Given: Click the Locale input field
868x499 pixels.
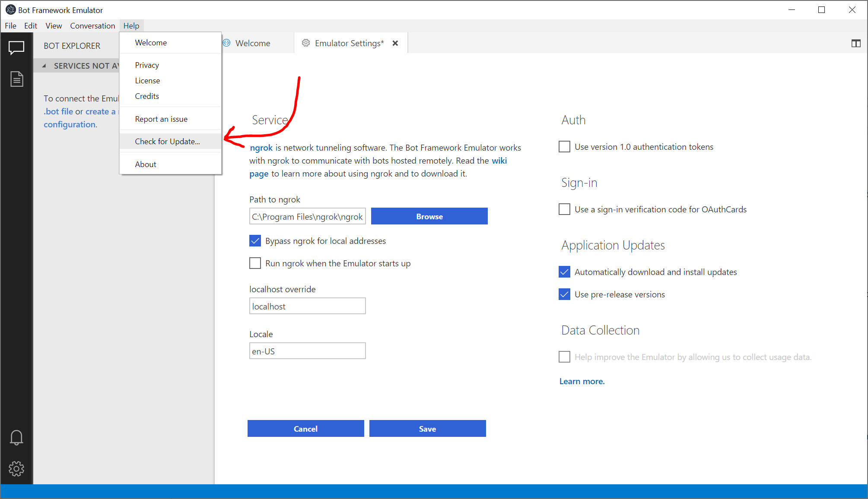Looking at the screenshot, I should pyautogui.click(x=307, y=351).
